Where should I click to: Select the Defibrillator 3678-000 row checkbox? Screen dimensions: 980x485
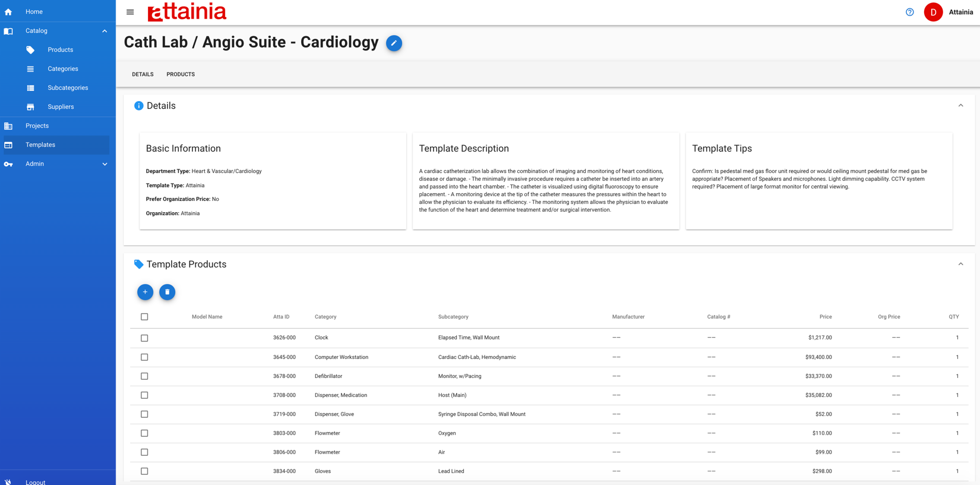tap(144, 376)
